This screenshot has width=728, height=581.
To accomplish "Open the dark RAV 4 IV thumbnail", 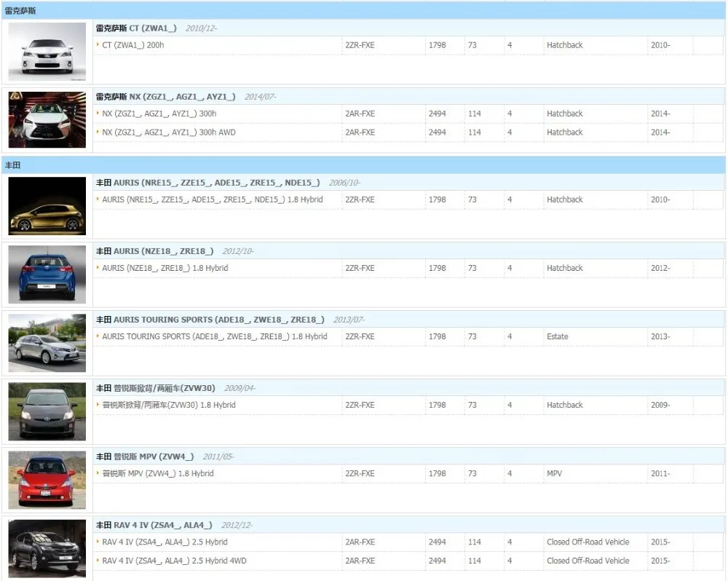I will (47, 548).
